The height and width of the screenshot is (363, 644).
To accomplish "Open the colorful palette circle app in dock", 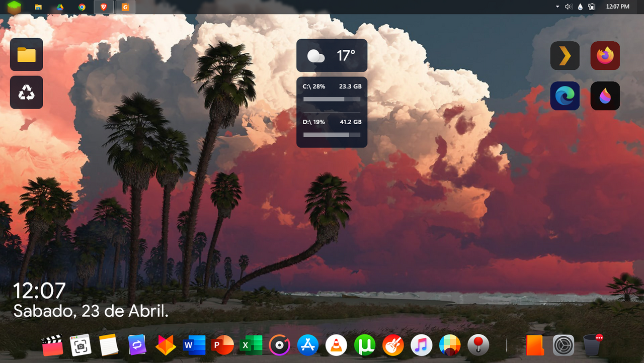I will [450, 345].
